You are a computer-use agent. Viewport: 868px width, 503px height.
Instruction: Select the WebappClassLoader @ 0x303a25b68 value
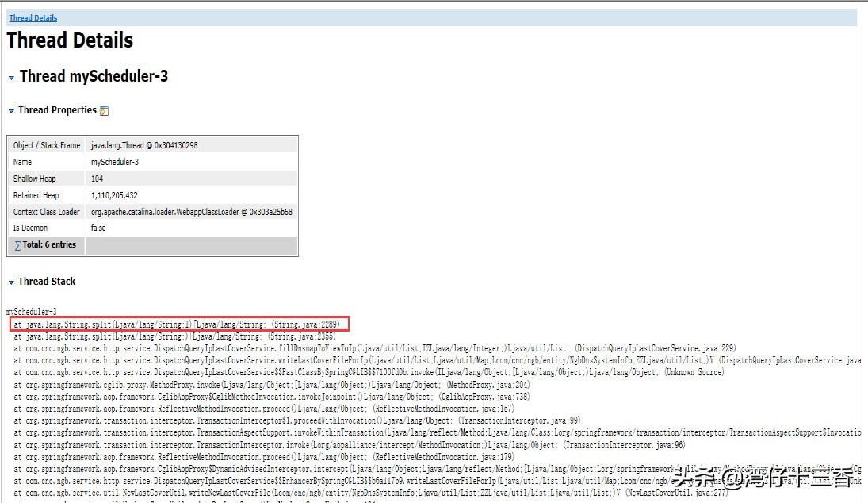(192, 212)
